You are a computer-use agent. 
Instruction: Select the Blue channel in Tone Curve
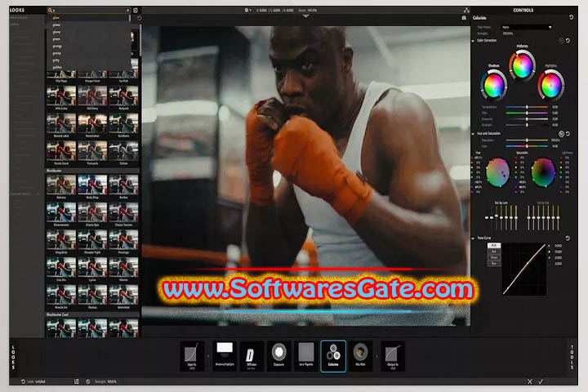[494, 263]
